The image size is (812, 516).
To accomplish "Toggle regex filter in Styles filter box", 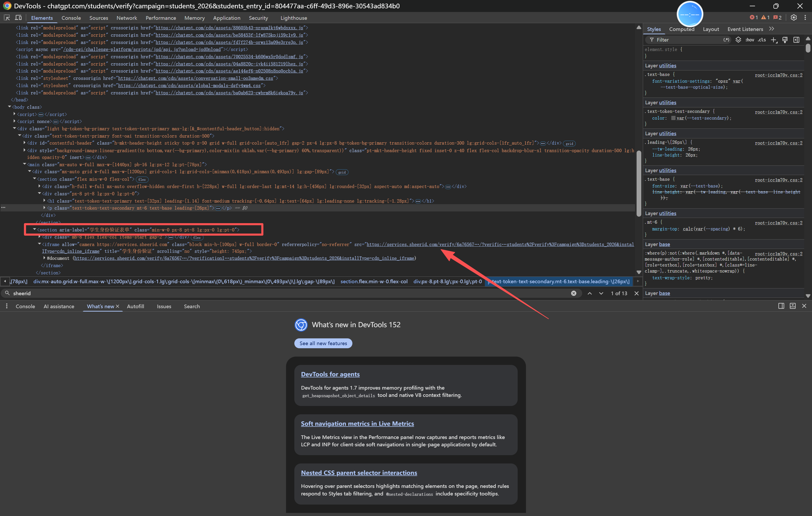I will tap(726, 40).
